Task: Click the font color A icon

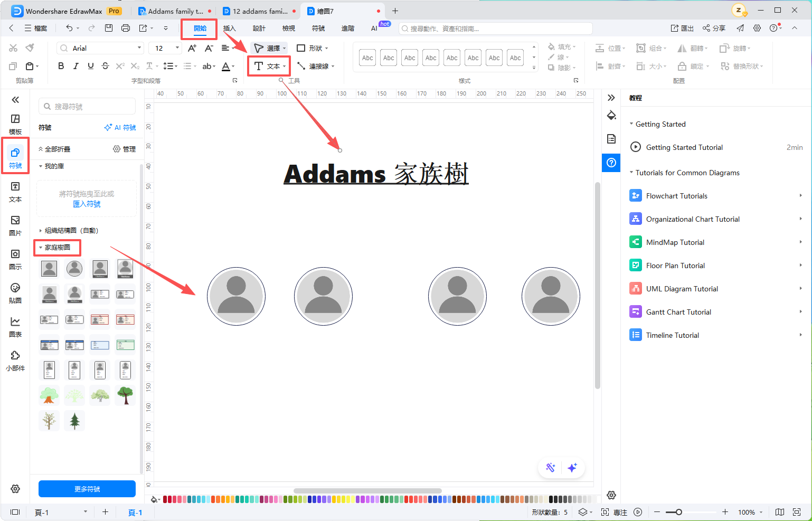Action: coord(226,66)
